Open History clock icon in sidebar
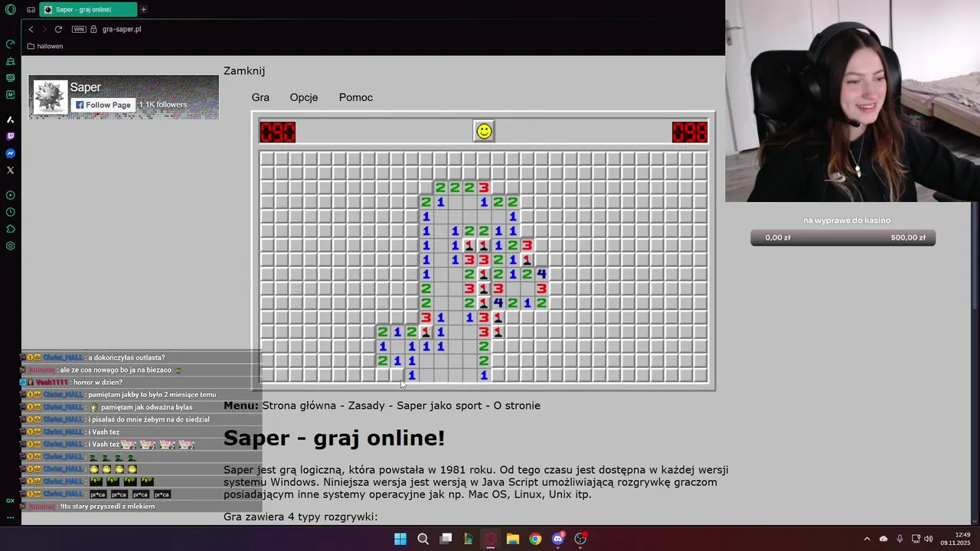980x551 pixels. coord(10,212)
